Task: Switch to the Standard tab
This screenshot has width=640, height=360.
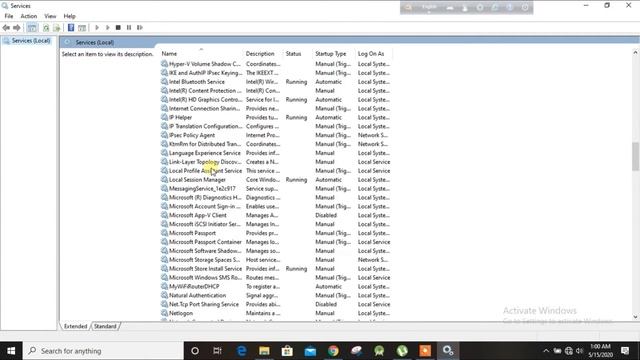Action: pyautogui.click(x=105, y=326)
